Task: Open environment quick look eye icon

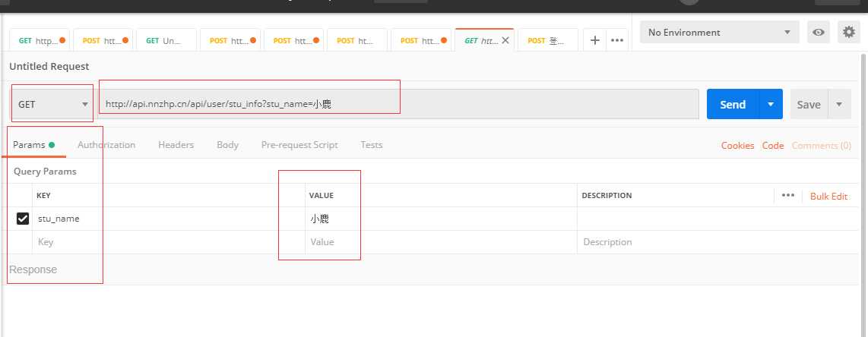Action: click(x=818, y=32)
